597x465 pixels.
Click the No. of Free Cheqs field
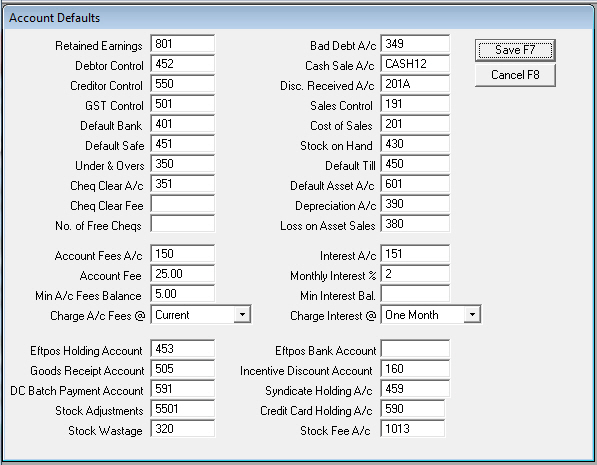click(183, 224)
